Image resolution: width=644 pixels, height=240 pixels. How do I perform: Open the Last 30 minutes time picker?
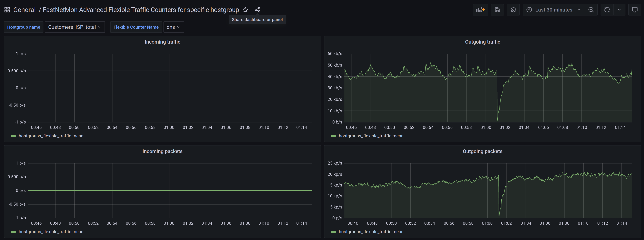tap(553, 10)
